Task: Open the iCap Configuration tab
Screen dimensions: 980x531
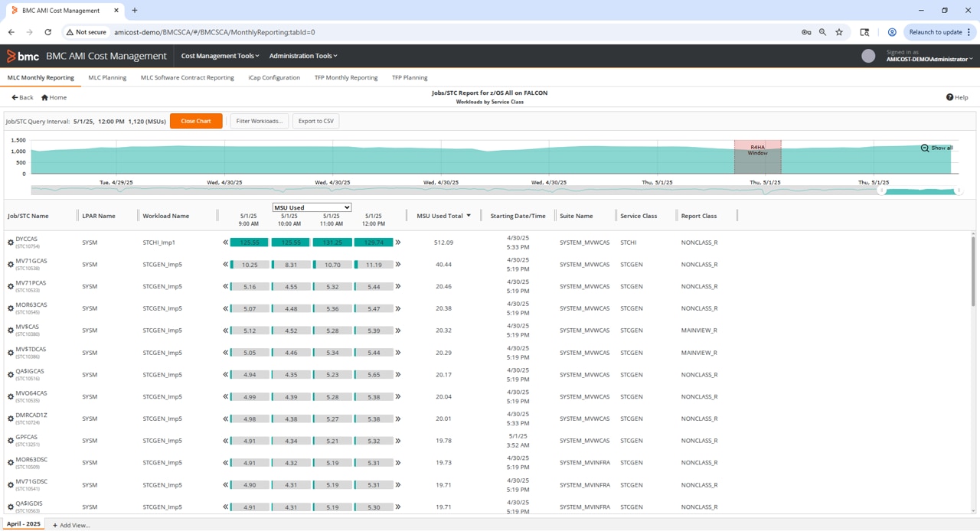Action: pyautogui.click(x=274, y=77)
